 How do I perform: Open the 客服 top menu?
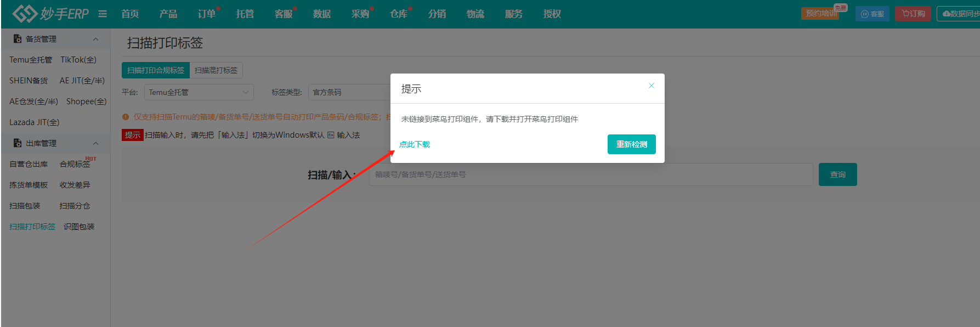click(284, 14)
